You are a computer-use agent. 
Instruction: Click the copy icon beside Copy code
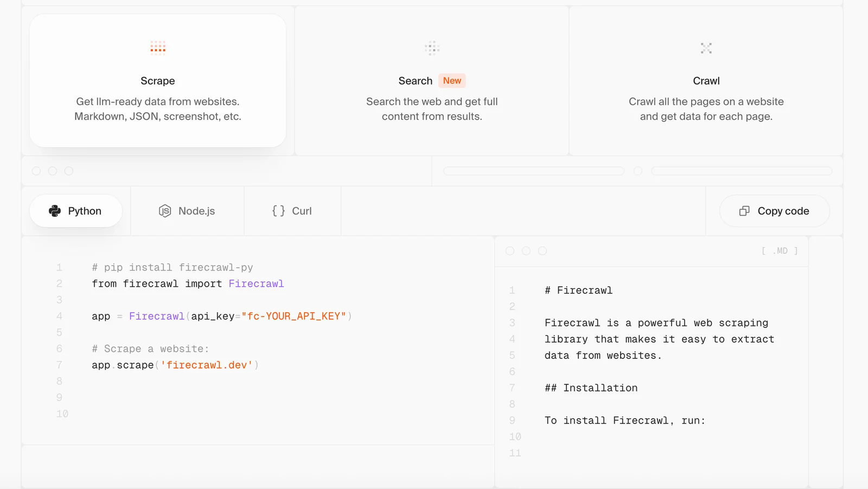click(744, 211)
